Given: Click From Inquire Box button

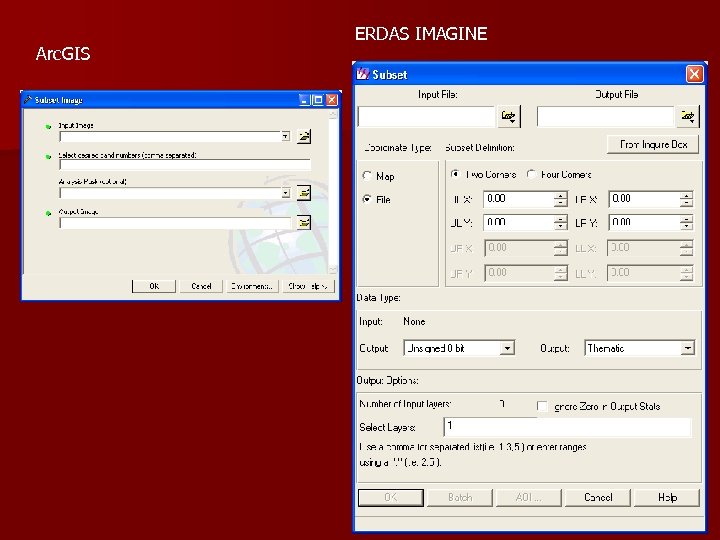Looking at the screenshot, I should (x=653, y=145).
